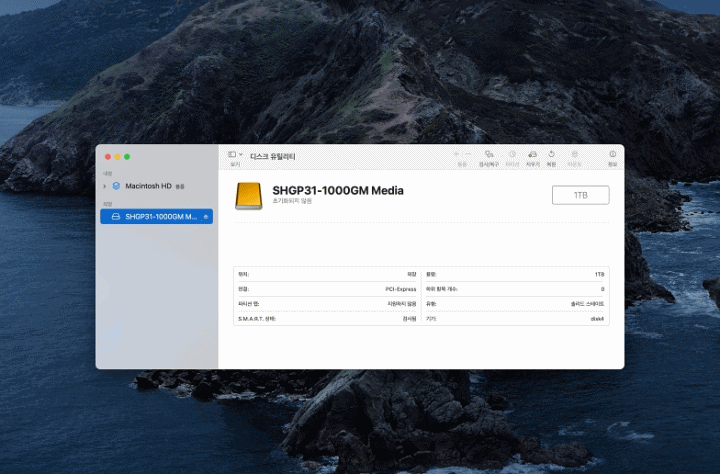
Task: Expand the Macintosh HD disclosure arrow
Action: pos(105,186)
